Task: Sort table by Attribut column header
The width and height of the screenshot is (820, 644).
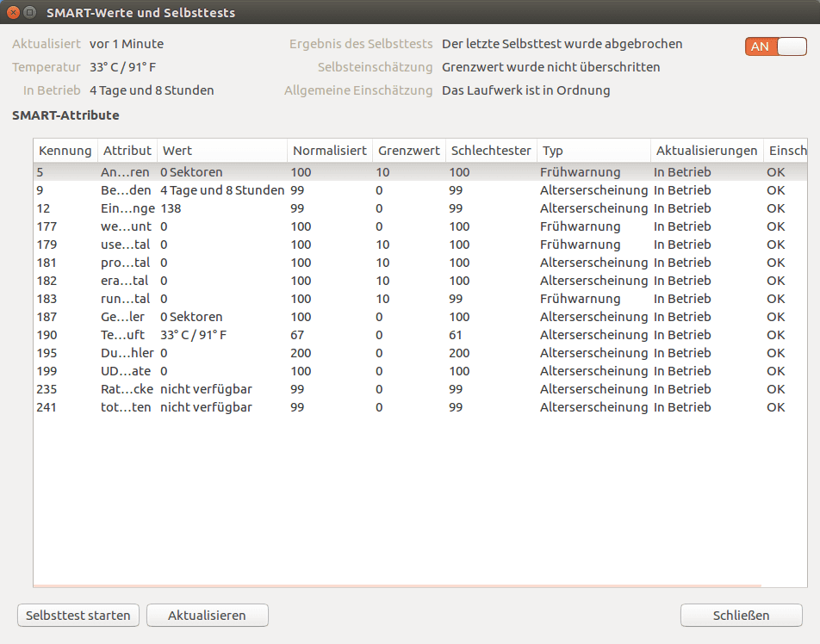Action: pyautogui.click(x=127, y=151)
